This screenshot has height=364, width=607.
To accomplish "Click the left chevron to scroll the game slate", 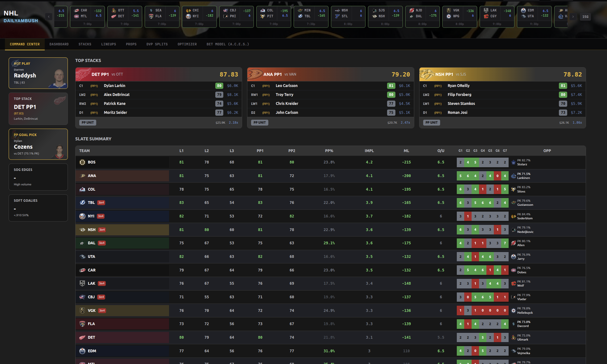I will click(48, 16).
